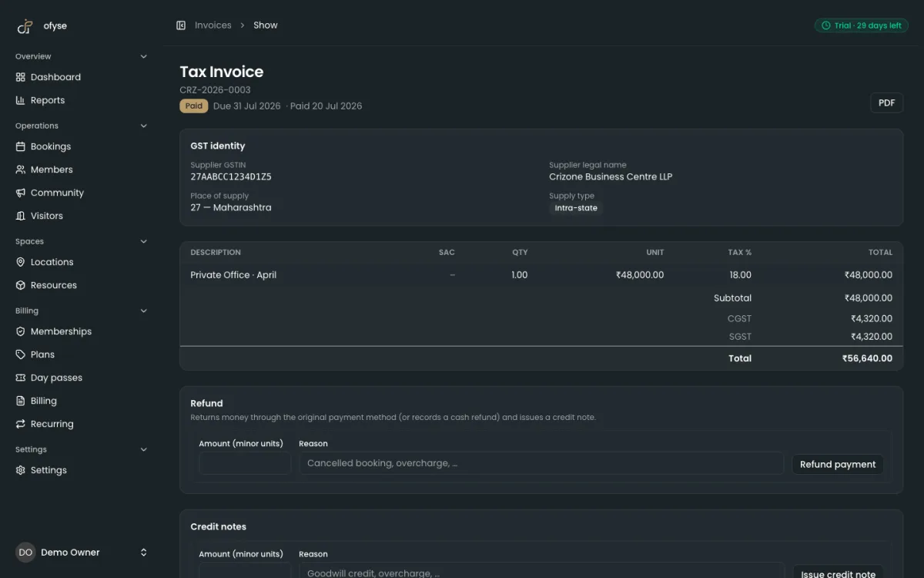The image size is (924, 578).
Task: Toggle the sidebar panel icon
Action: (181, 25)
